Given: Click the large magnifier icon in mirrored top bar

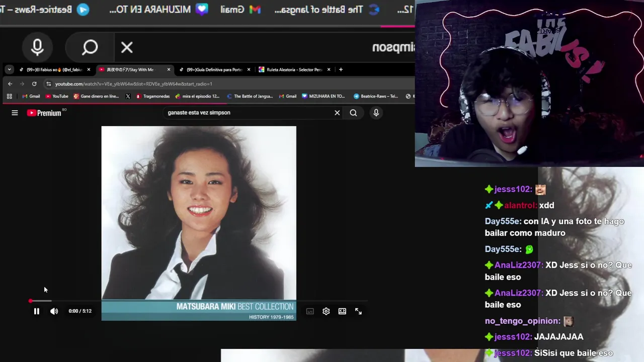Looking at the screenshot, I should (x=90, y=48).
